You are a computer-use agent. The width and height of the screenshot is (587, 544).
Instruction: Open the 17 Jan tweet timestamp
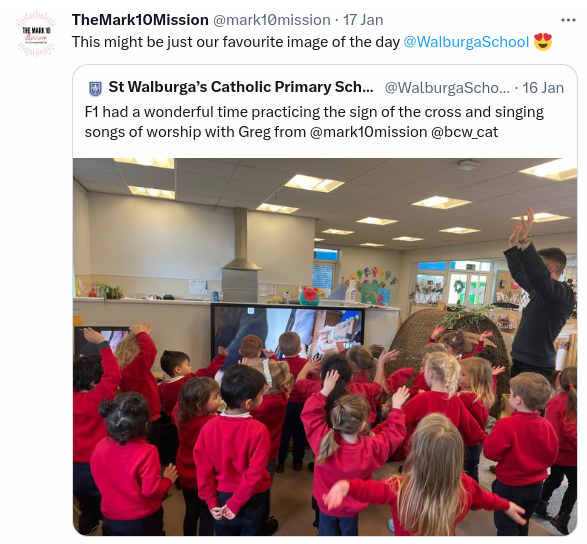pyautogui.click(x=363, y=20)
